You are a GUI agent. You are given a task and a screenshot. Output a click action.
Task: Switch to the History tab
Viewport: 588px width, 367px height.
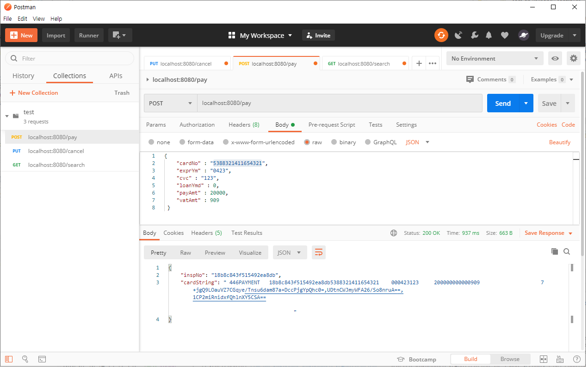click(23, 76)
